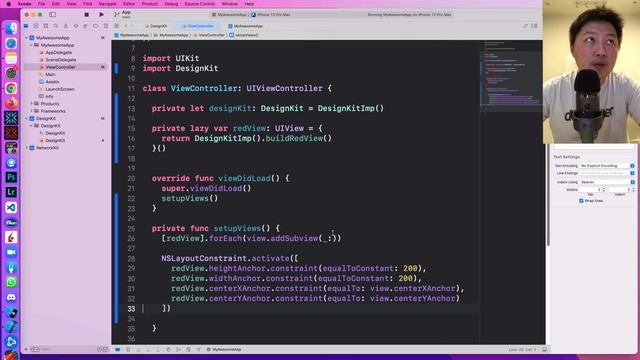Image resolution: width=640 pixels, height=360 pixels.
Task: Open the Symbol navigator icon
Action: pos(46,26)
